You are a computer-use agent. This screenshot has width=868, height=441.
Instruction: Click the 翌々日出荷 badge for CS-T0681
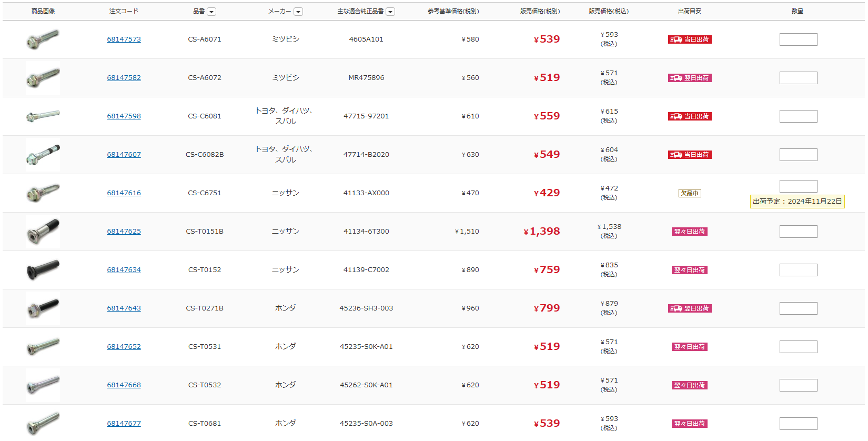pos(690,424)
